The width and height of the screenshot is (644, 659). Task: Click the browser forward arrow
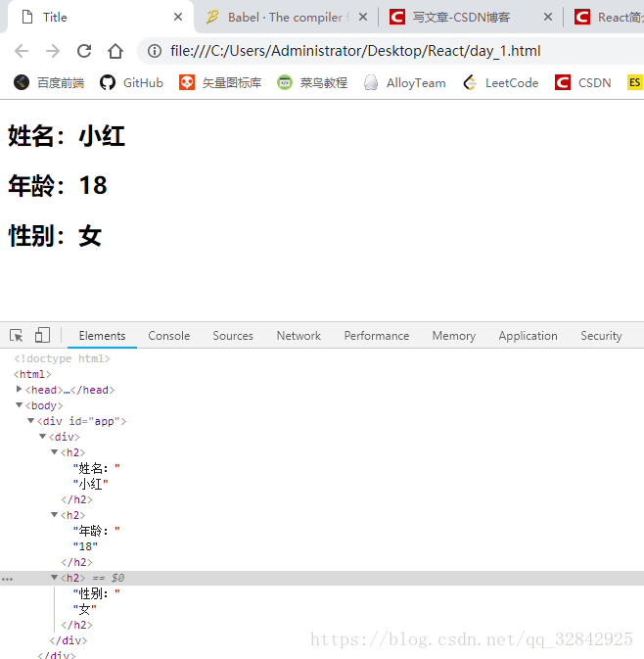pos(53,51)
